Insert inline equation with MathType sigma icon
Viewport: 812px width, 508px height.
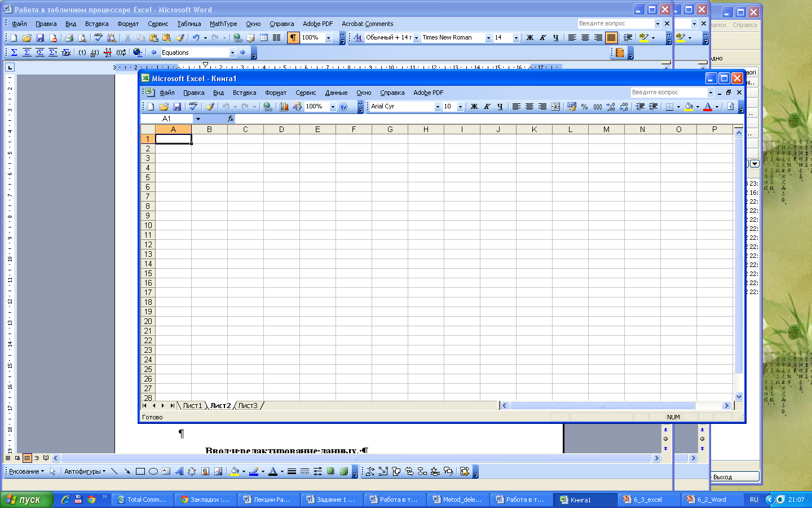click(14, 52)
